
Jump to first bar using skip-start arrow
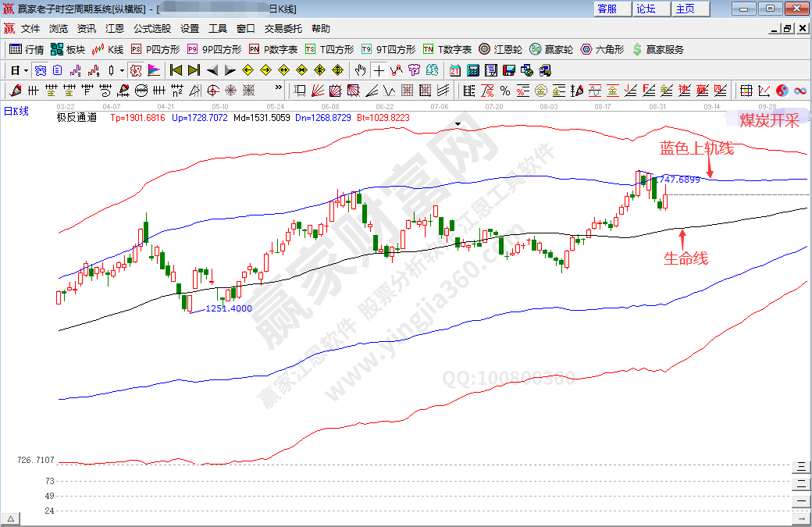(176, 70)
